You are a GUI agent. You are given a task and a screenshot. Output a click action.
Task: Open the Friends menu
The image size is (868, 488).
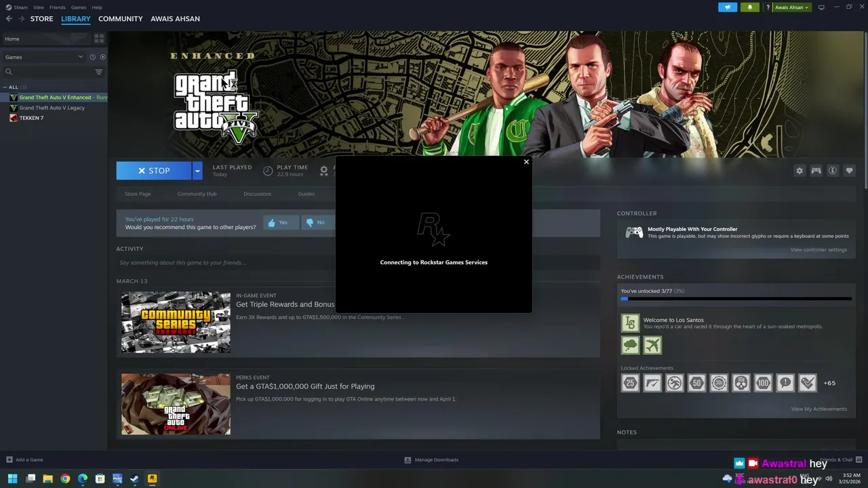58,7
